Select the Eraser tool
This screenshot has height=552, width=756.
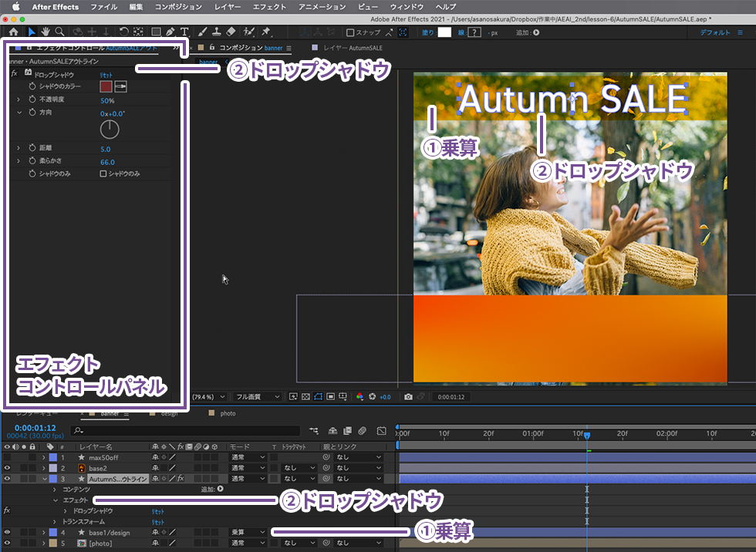click(x=231, y=32)
